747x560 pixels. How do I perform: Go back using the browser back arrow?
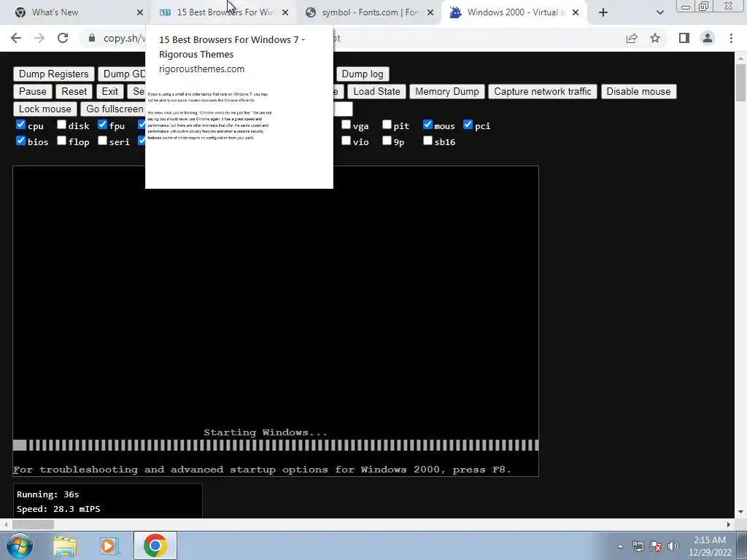pos(16,38)
